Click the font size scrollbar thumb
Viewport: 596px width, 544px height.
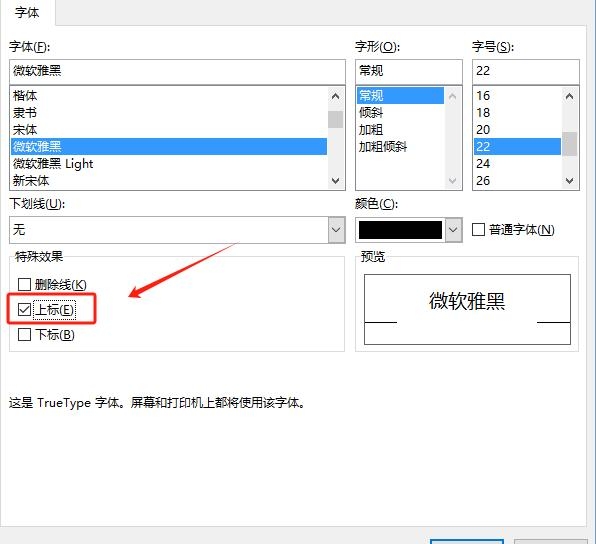click(x=569, y=144)
